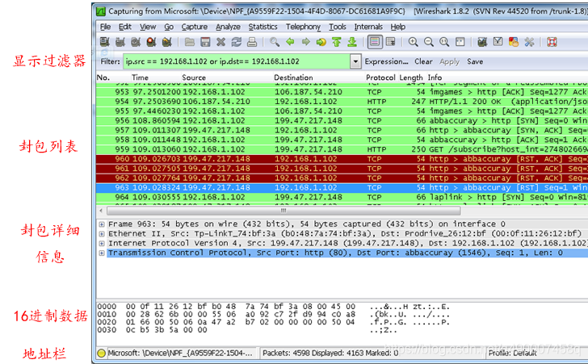Viewport: 588px width, 364px height.
Task: Expand Transmission Control Protocol row
Action: coord(101,253)
